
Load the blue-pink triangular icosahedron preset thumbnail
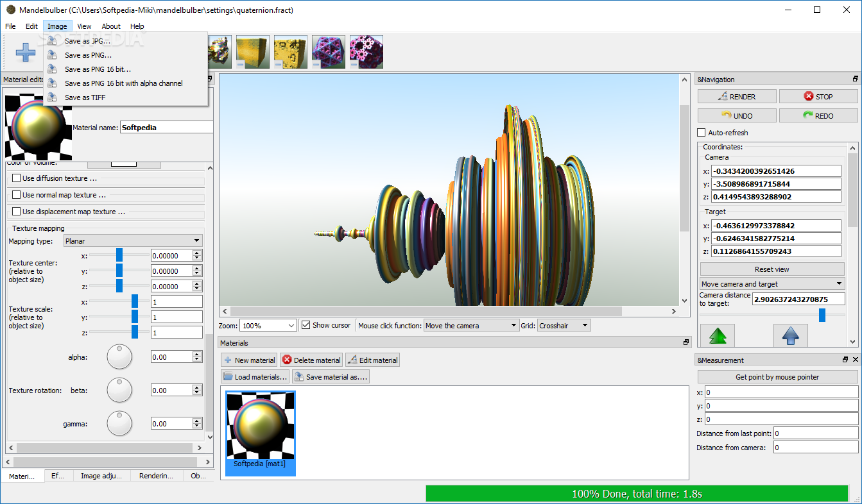pos(328,52)
